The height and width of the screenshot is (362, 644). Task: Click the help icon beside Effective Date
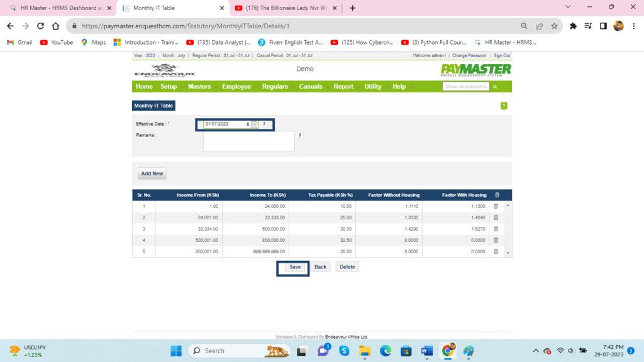264,124
